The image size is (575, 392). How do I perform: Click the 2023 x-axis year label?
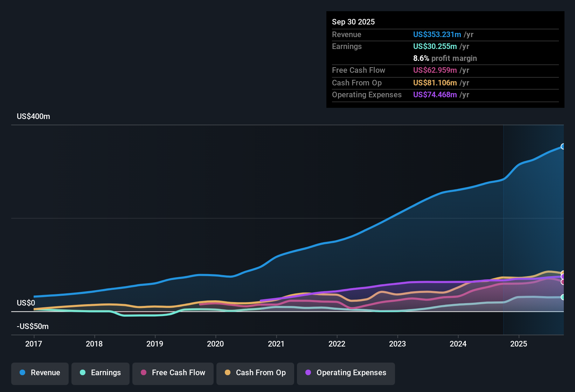pyautogui.click(x=397, y=344)
